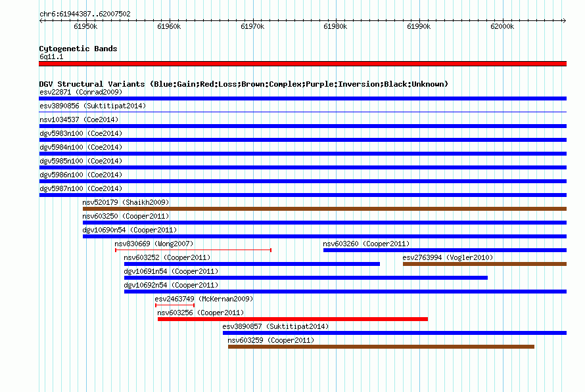Screen dimensions: 585x392
Task: Click the esv2763994 (Vogler2010) label
Action: coord(448,257)
